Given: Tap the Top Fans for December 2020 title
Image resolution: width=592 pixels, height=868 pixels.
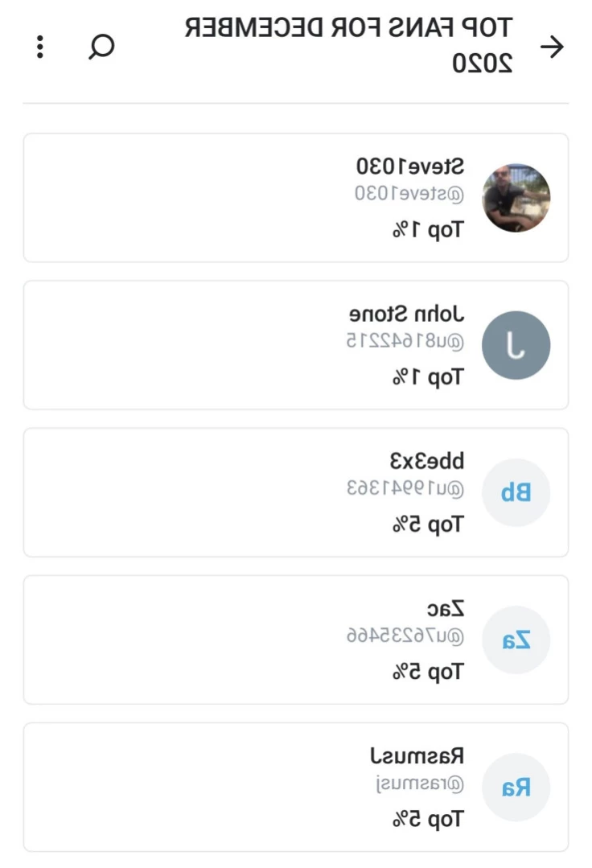Looking at the screenshot, I should pos(348,45).
